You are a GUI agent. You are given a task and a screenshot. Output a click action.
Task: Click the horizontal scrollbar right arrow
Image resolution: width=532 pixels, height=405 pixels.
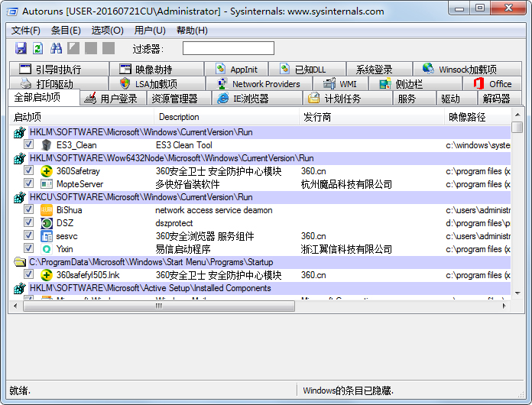tap(504, 306)
